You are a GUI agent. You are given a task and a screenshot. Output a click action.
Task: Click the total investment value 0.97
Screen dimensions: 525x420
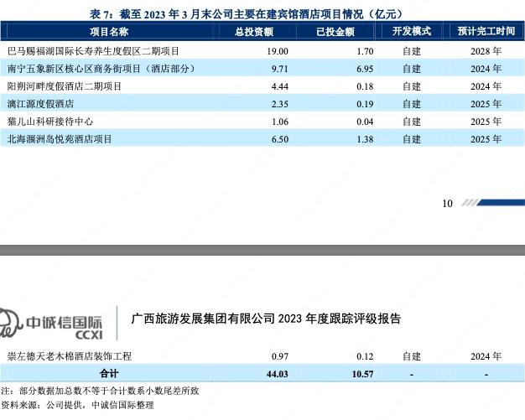tap(280, 356)
